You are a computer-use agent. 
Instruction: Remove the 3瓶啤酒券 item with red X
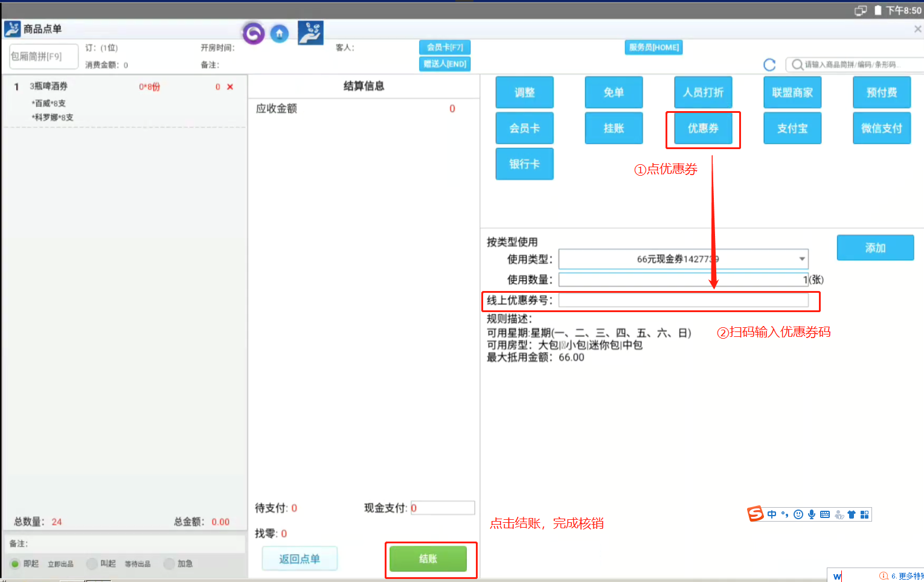click(230, 87)
